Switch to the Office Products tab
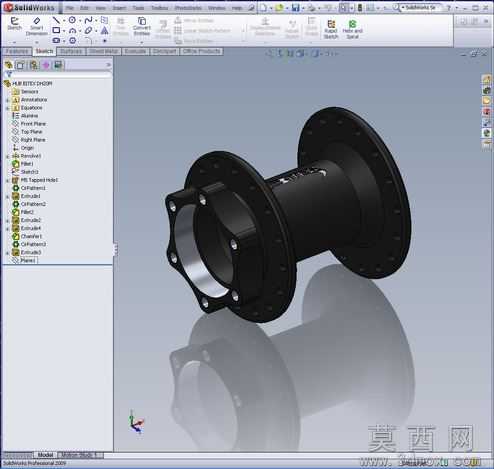This screenshot has height=469, width=494. [x=202, y=51]
